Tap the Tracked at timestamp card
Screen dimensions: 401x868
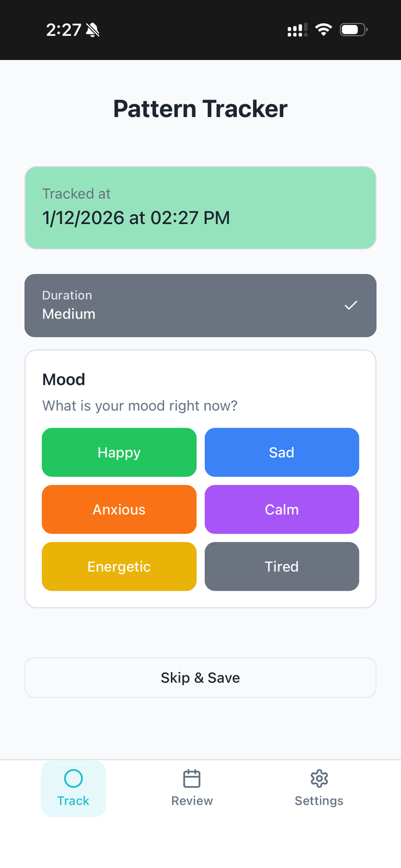tap(200, 207)
